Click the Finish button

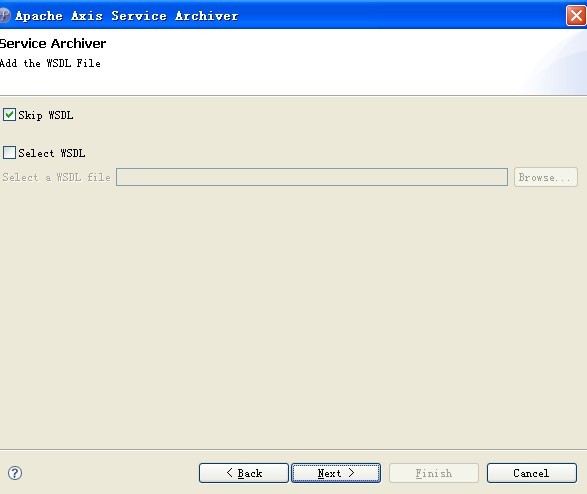click(x=434, y=473)
